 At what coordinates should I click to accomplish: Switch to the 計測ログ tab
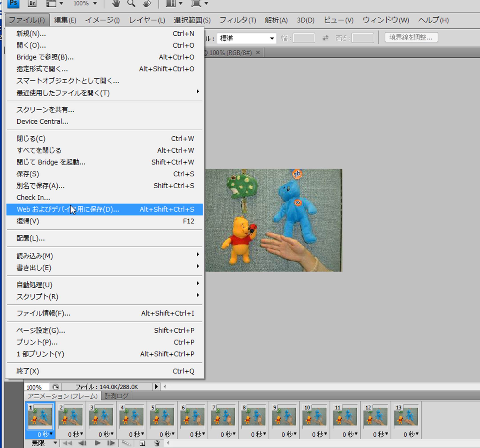coord(116,396)
